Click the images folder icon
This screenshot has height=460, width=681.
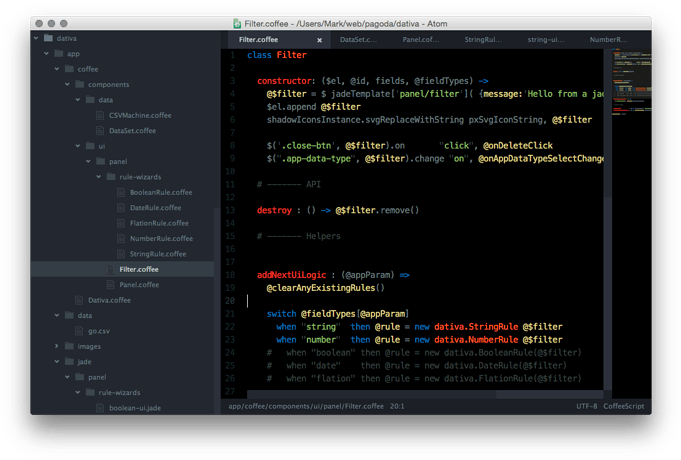pos(69,346)
